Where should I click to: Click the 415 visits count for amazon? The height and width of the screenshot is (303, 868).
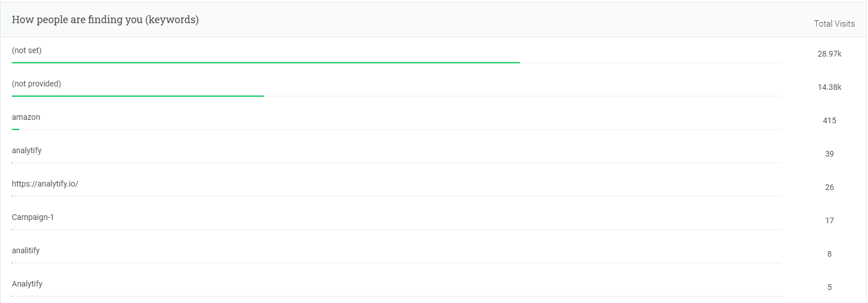(x=830, y=120)
